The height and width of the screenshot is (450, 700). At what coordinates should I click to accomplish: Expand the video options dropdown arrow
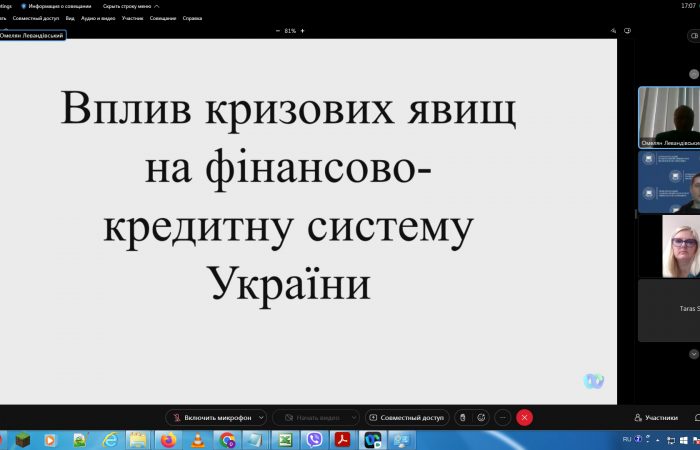[354, 418]
